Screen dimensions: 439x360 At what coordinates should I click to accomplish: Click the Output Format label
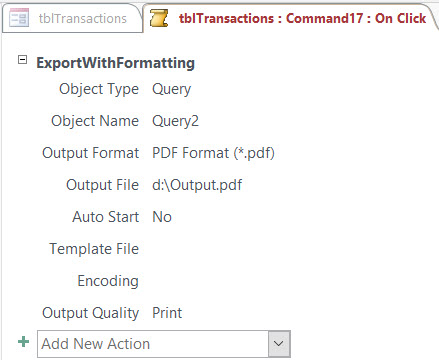point(90,153)
